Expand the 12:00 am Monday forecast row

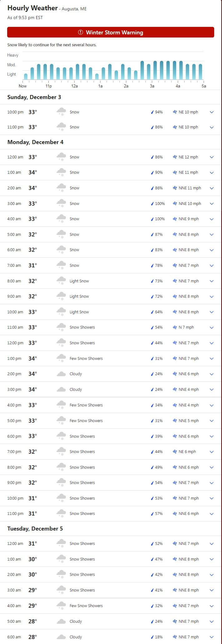pyautogui.click(x=212, y=157)
